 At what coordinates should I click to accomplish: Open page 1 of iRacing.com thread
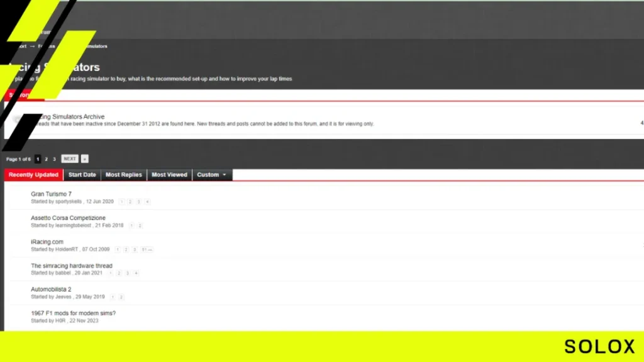(118, 249)
